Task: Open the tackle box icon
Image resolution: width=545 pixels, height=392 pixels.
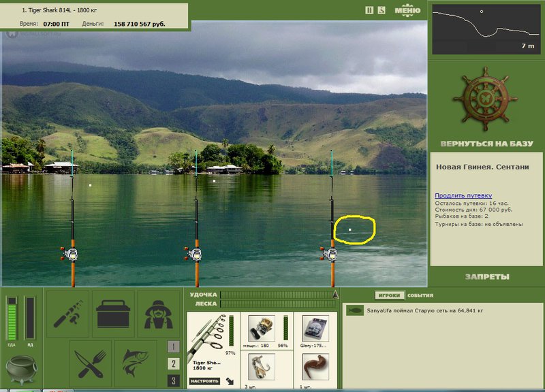Action: click(113, 314)
